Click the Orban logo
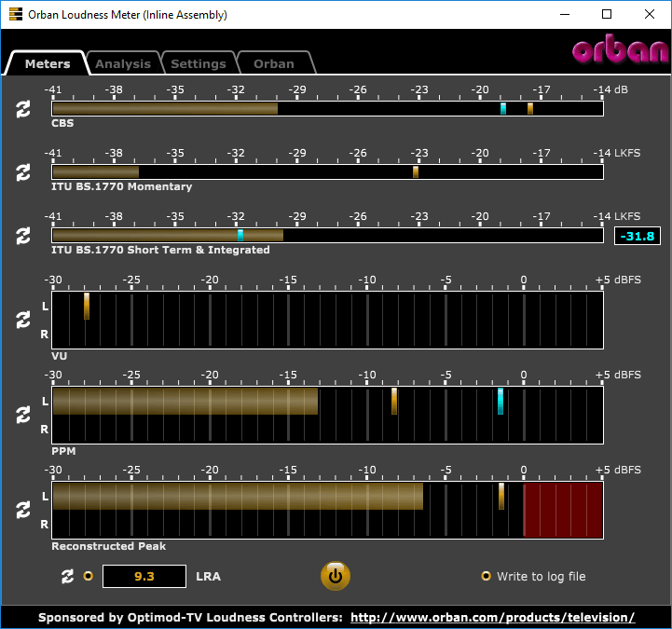 (x=621, y=49)
